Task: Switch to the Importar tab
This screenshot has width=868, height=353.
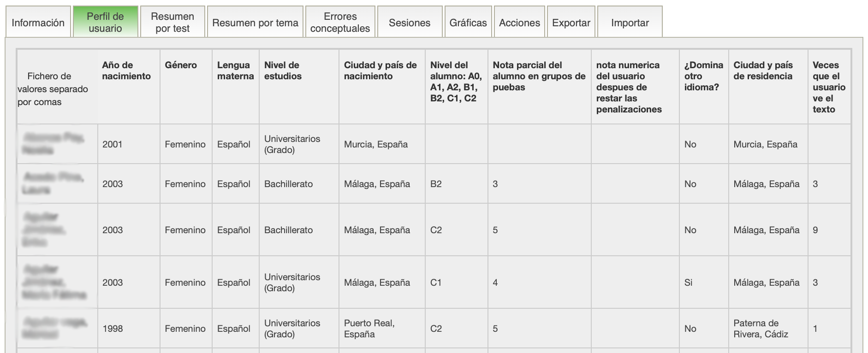Action: [630, 23]
